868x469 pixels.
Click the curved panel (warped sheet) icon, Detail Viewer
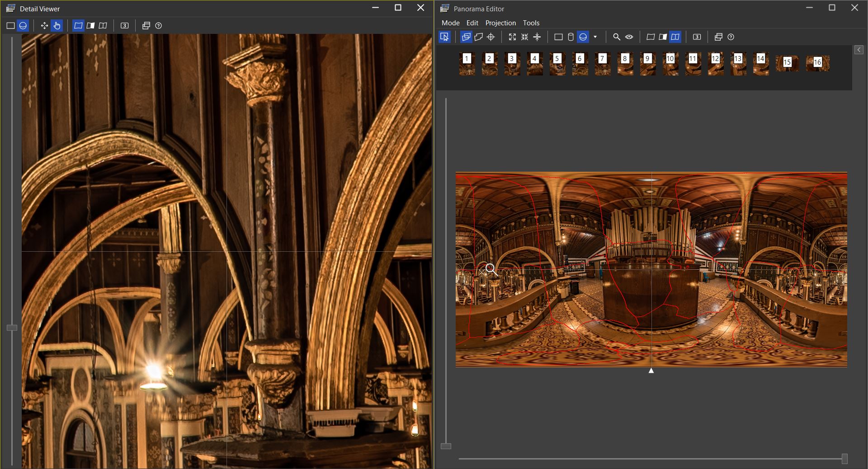point(78,26)
